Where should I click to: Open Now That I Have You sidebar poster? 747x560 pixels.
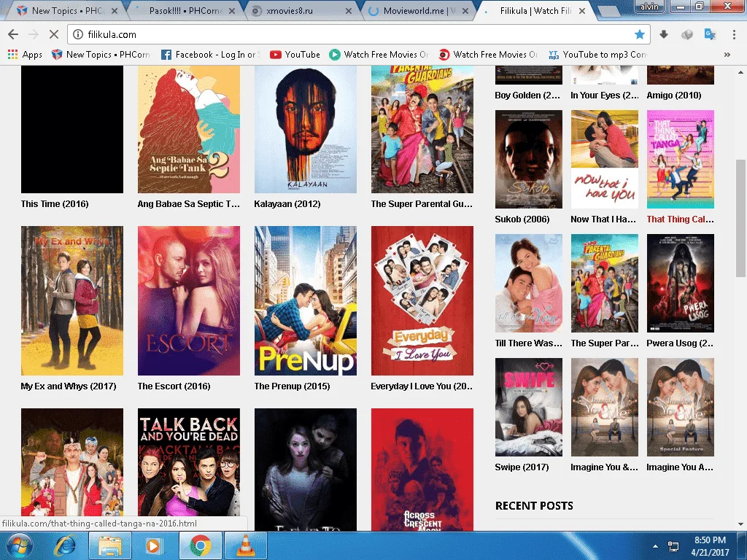605,159
